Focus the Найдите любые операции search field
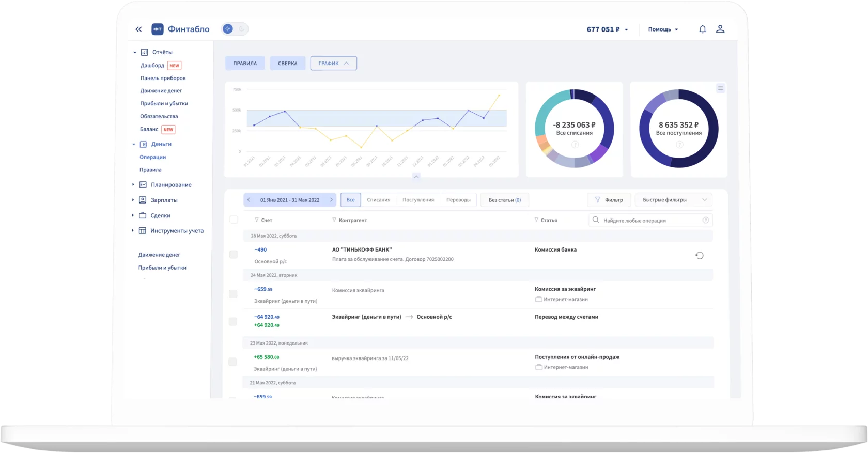 [x=651, y=220]
